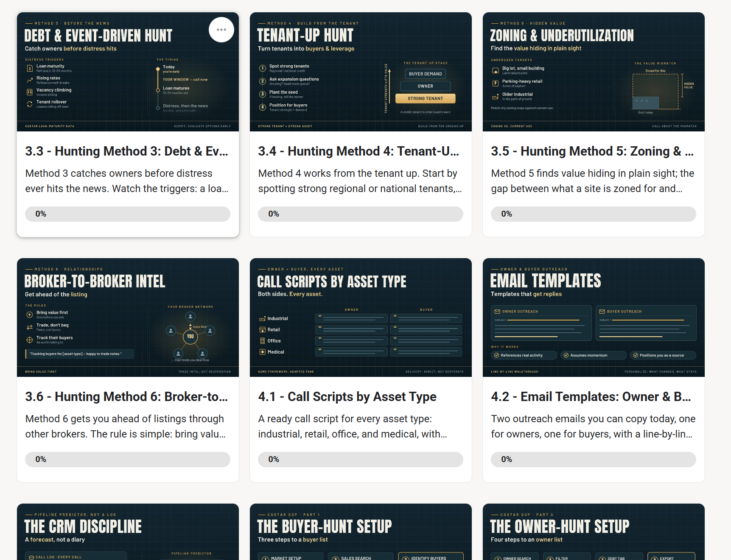The width and height of the screenshot is (731, 560).
Task: Open the Broker-to-Broker Intel thumbnail
Action: (128, 317)
